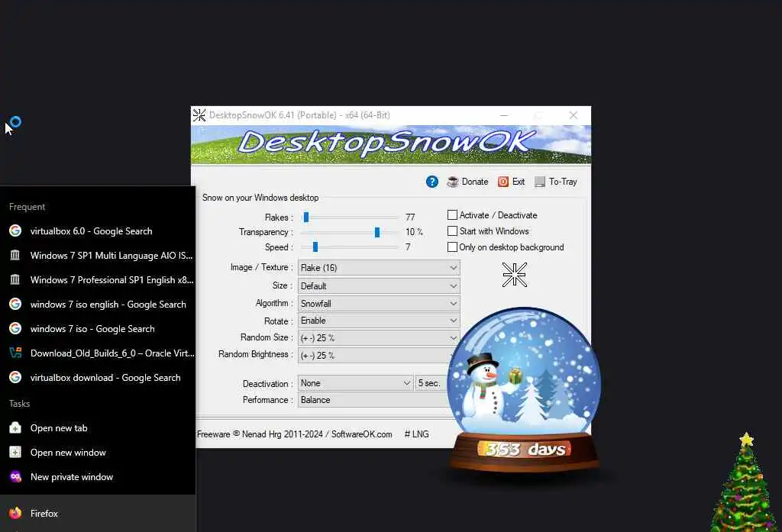Open Windows 7 SP1 Multi Language AIO entry
This screenshot has width=782, height=532.
tap(98, 255)
